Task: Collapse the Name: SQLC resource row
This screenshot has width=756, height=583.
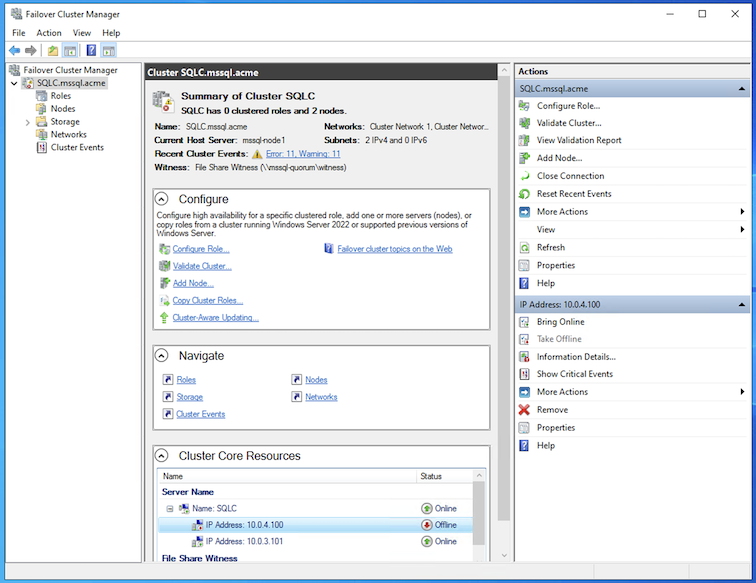Action: tap(170, 508)
